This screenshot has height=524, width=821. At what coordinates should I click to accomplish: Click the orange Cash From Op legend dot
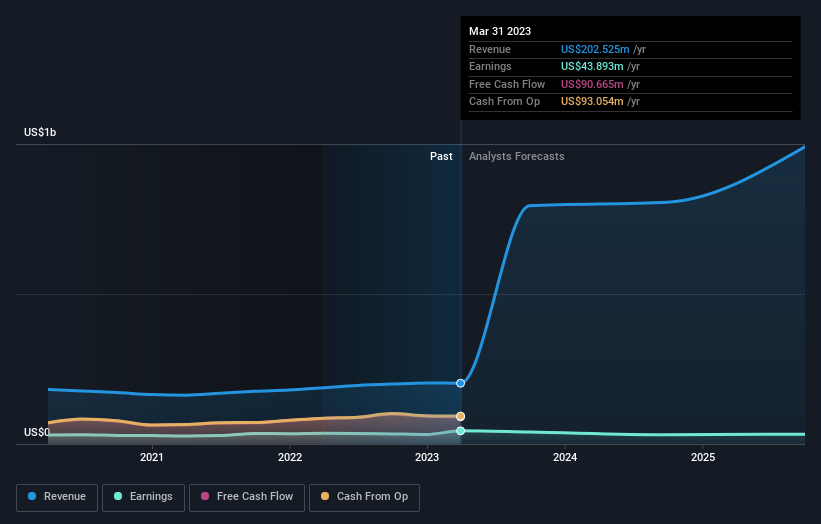tap(325, 496)
